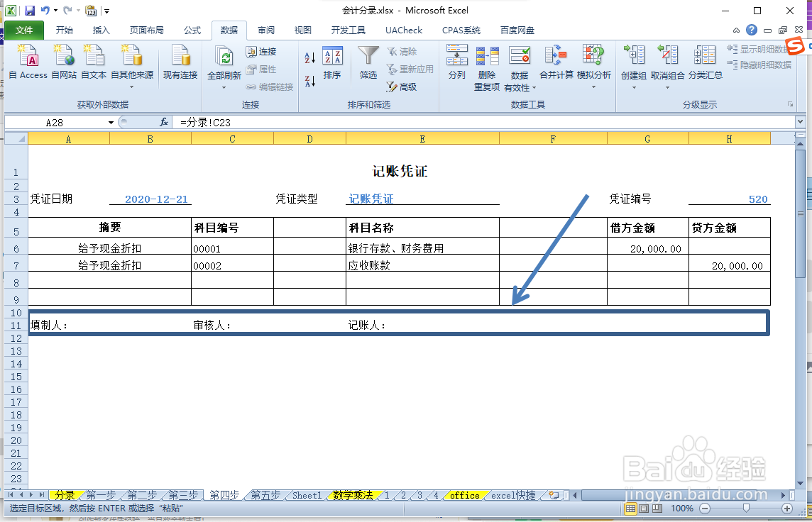Screen dimensions: 812x522
Task: Switch to Page Layout view in status bar
Action: click(x=644, y=509)
